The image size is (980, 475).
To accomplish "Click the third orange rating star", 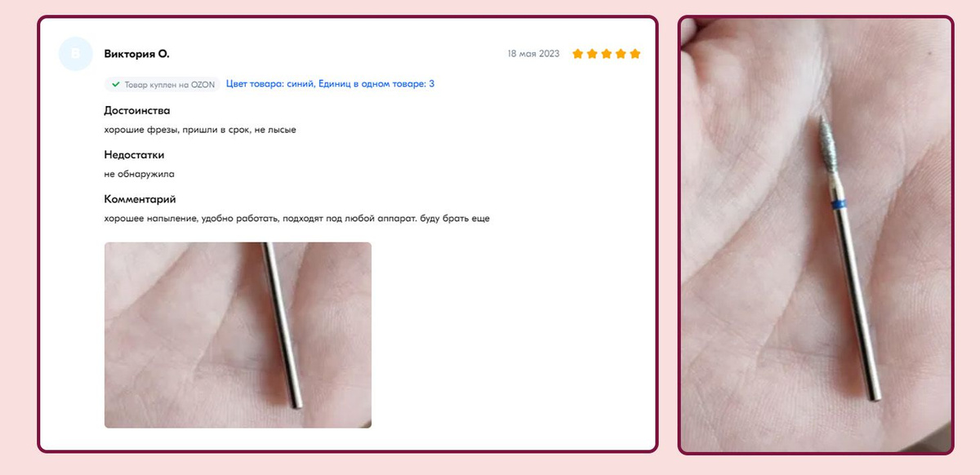I will [x=607, y=54].
